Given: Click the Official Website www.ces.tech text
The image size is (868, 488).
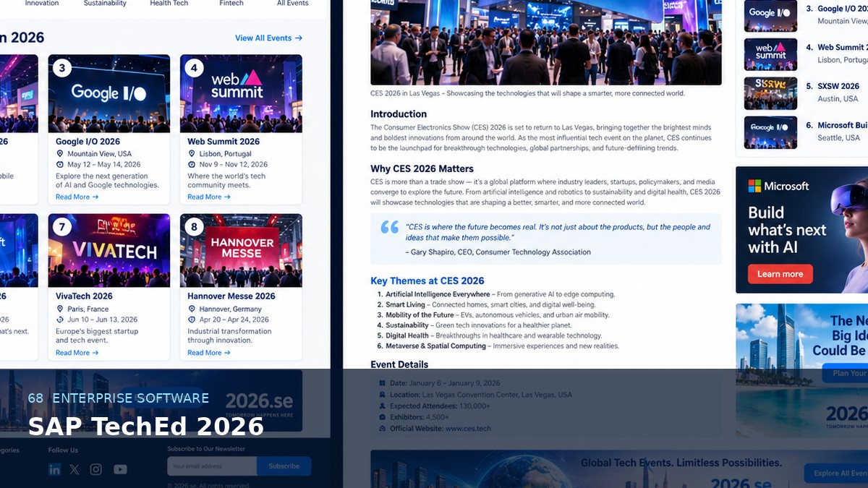Looking at the screenshot, I should coord(441,429).
